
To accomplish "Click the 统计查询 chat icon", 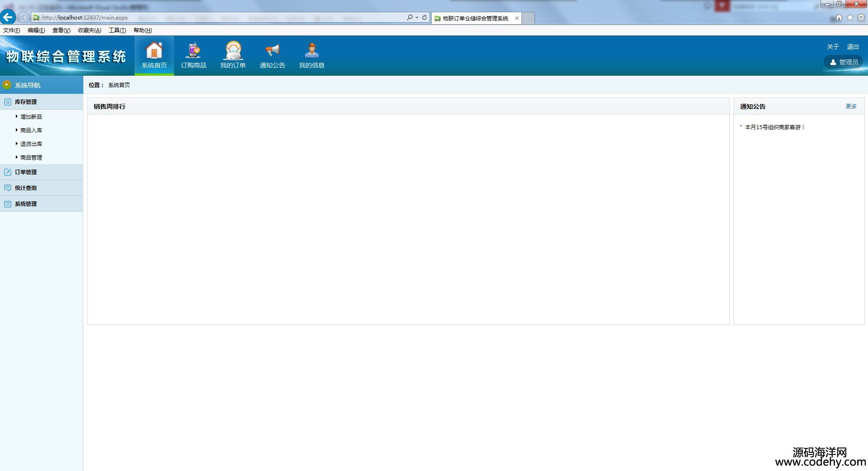I will [x=8, y=188].
